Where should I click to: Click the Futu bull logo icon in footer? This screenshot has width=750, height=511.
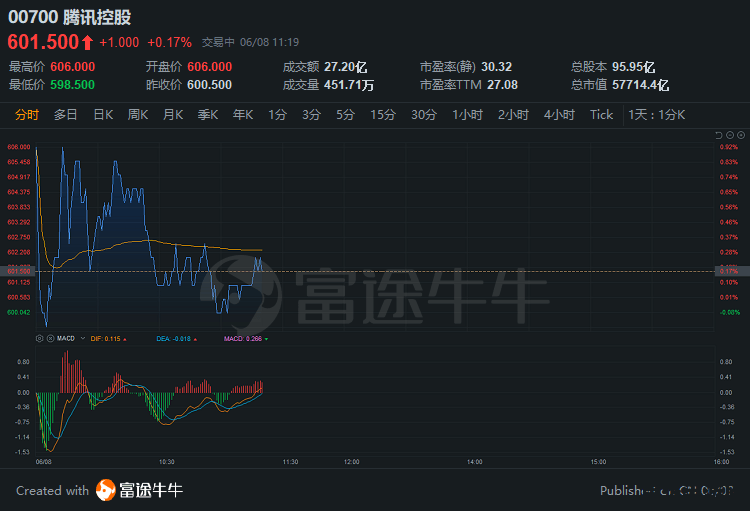tap(106, 490)
